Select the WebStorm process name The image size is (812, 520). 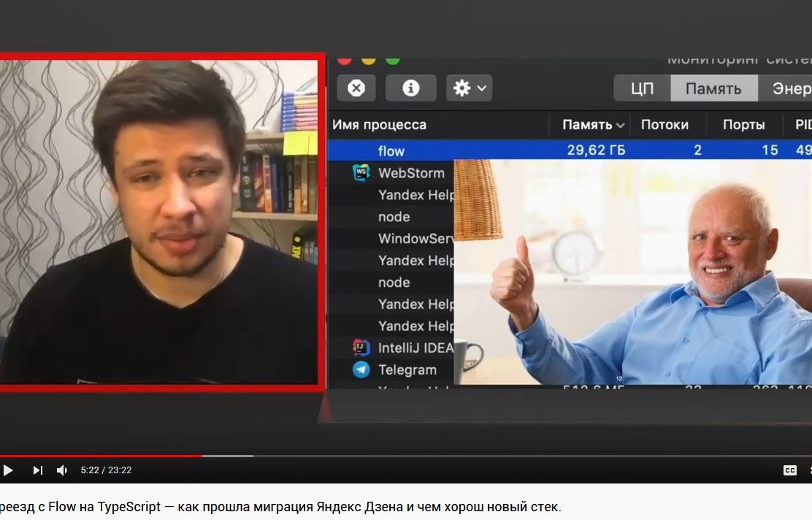(411, 173)
